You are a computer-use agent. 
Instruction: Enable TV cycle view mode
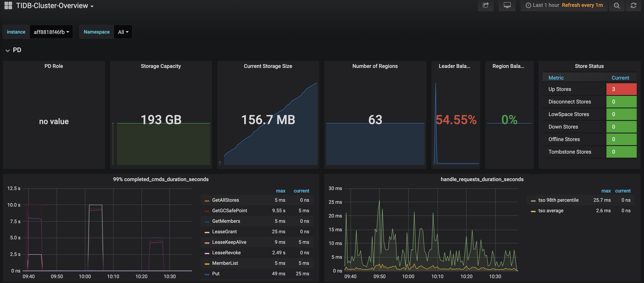507,5
